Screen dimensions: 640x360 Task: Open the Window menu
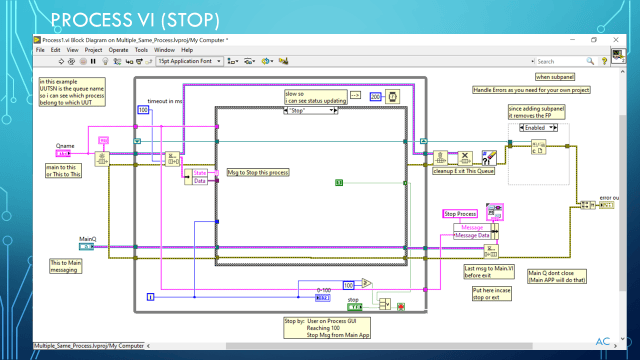coord(164,50)
